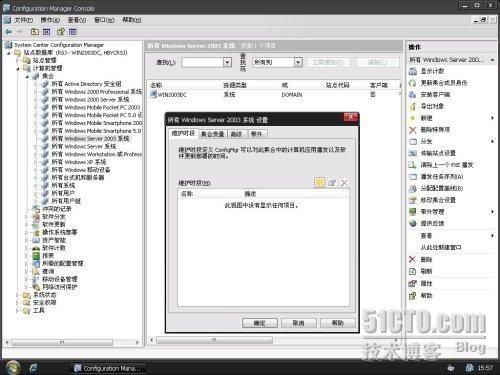
Task: Open the 查看 menu in menu bar
Action: pos(77,20)
